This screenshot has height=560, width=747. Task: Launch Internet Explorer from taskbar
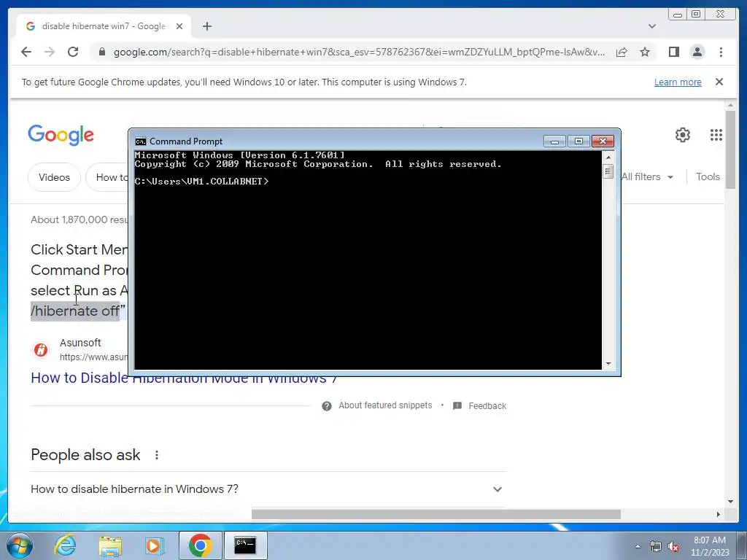pos(65,545)
